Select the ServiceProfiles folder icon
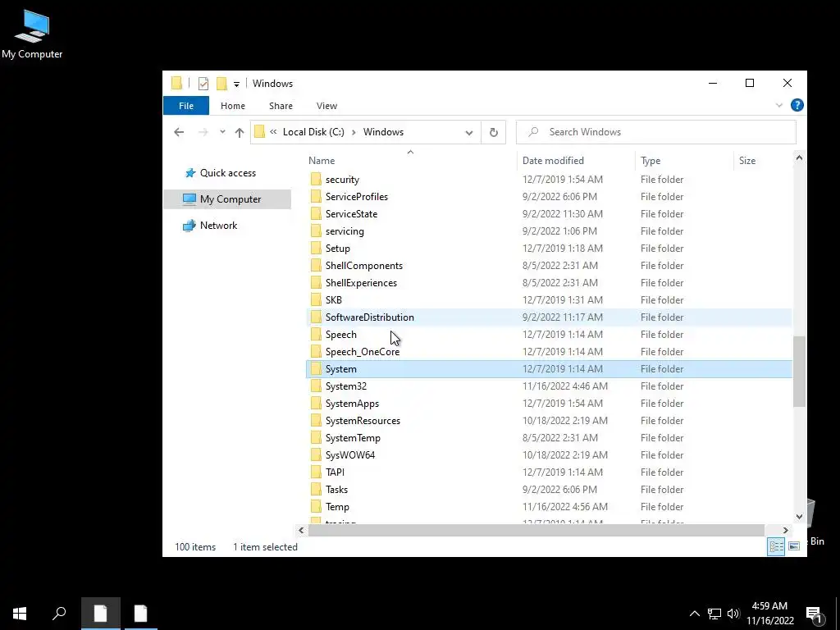 [x=316, y=197]
